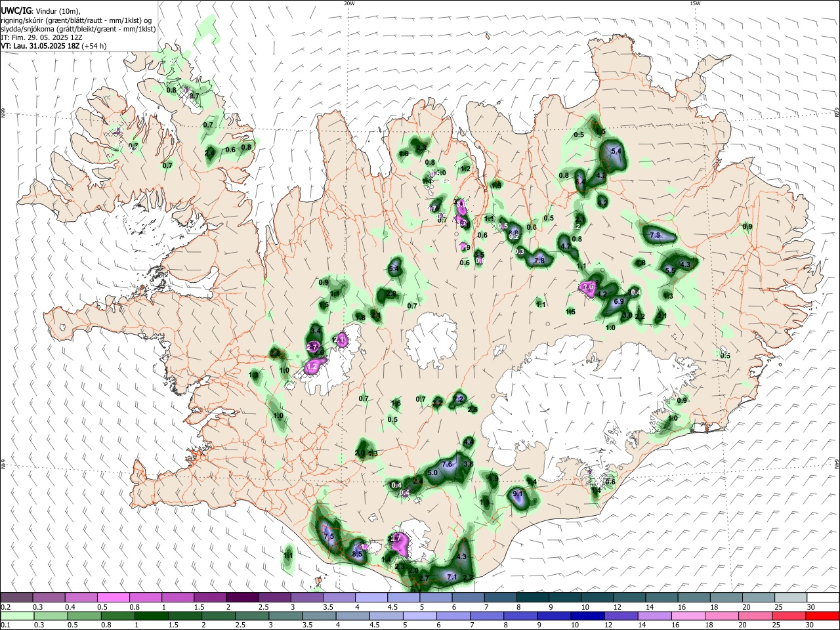Select the 7.3 precipitation value in the east

click(x=654, y=235)
